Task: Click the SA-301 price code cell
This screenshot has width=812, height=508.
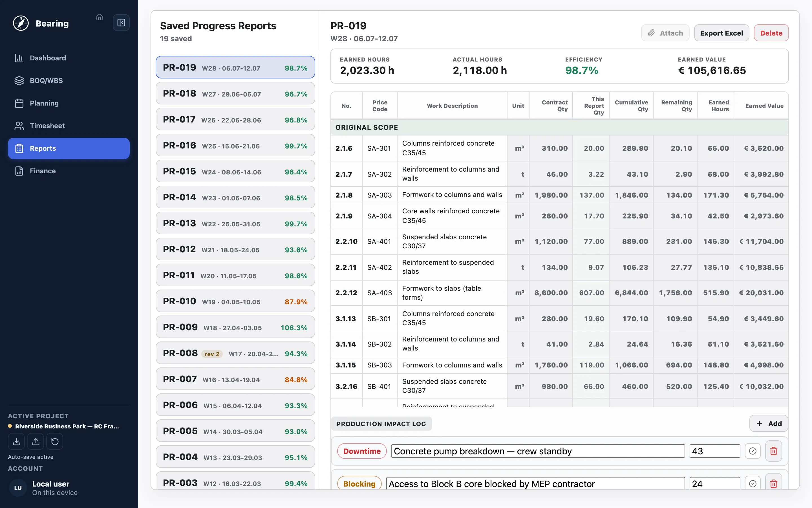Action: (379, 148)
